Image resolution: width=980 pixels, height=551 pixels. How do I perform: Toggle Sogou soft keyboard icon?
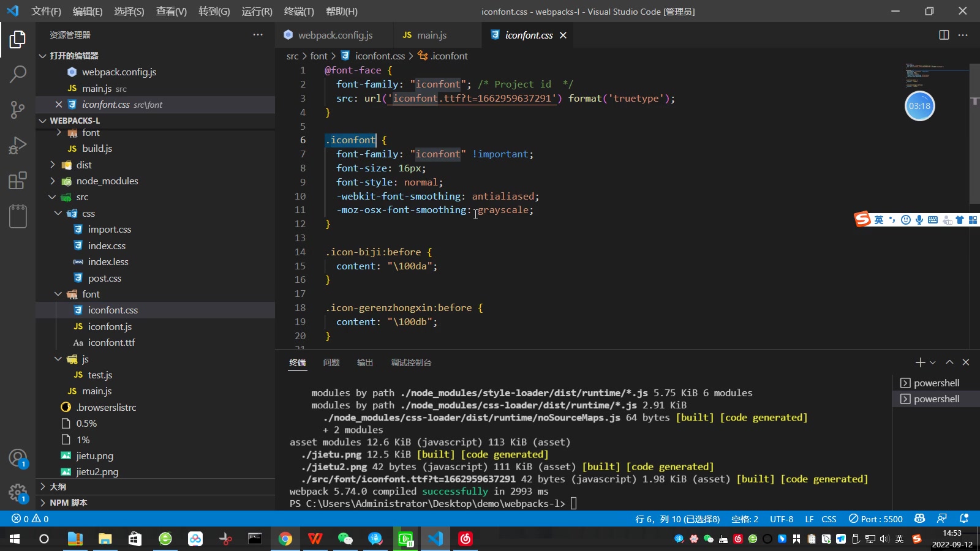933,220
